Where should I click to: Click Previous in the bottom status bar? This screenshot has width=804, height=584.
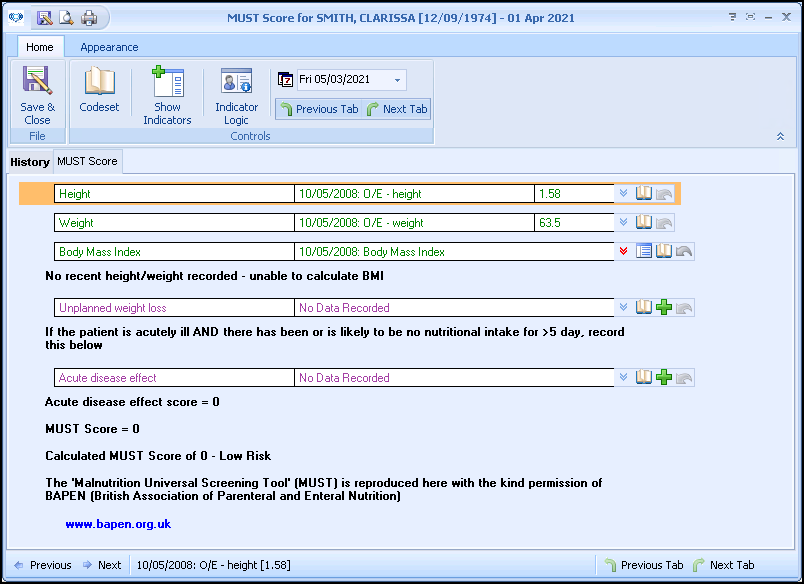pos(42,565)
